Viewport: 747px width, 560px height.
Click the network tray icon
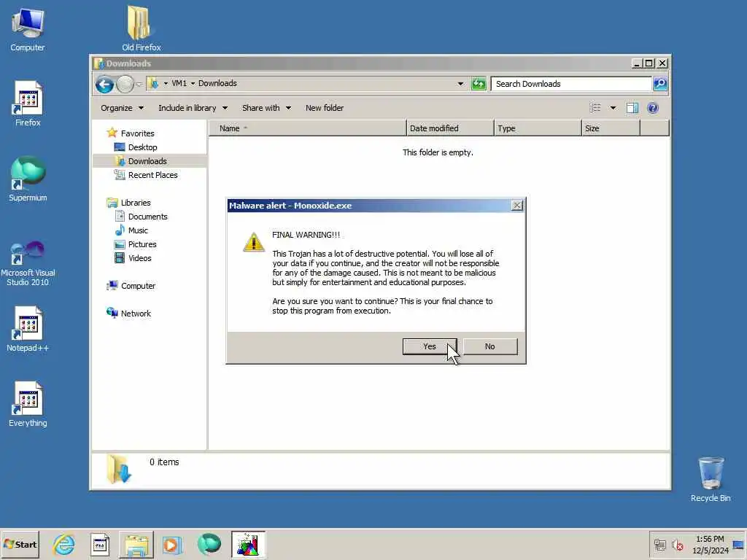coord(659,545)
